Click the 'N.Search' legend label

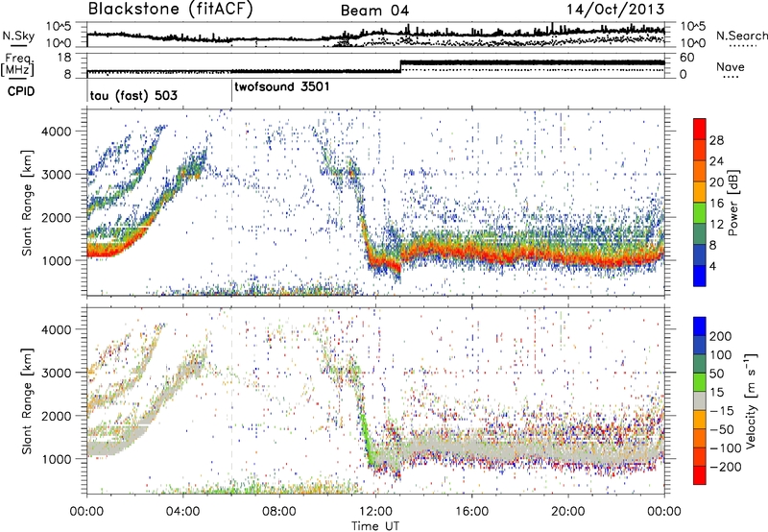point(741,36)
